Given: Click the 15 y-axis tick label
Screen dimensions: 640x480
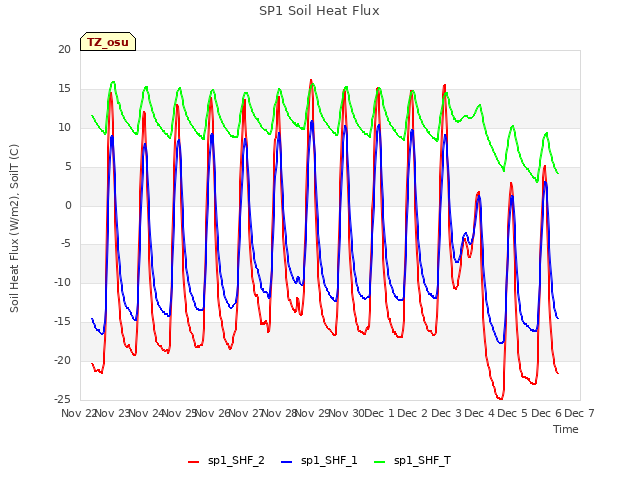Looking at the screenshot, I should point(64,89).
